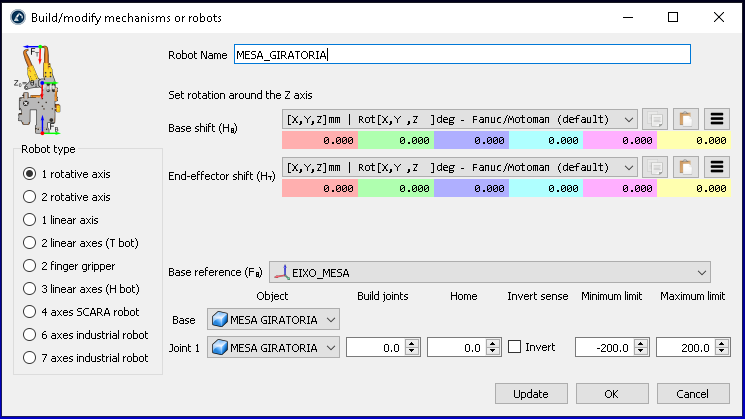The height and width of the screenshot is (419, 745).
Task: Click the End-effector shift paste clipboard icon
Action: click(686, 166)
